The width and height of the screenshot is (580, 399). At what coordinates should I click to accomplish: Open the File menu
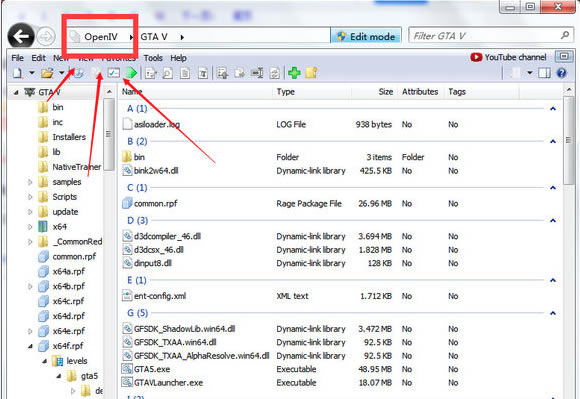[x=17, y=58]
